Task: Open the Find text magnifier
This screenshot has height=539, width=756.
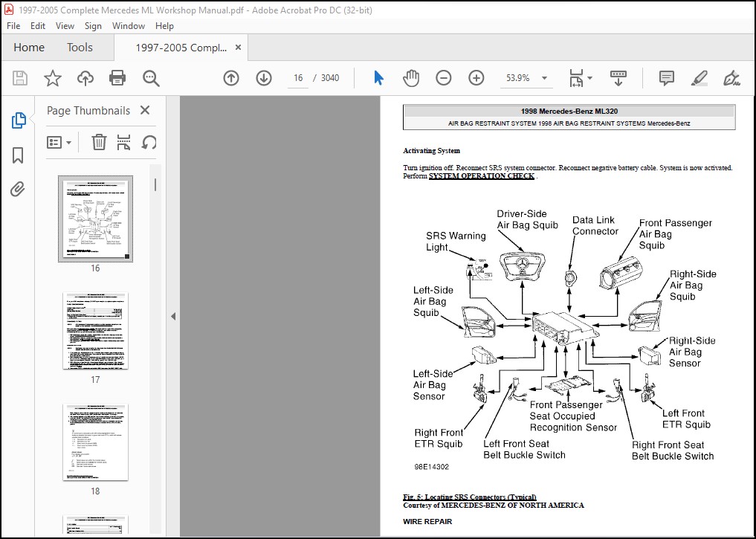Action: [x=150, y=78]
